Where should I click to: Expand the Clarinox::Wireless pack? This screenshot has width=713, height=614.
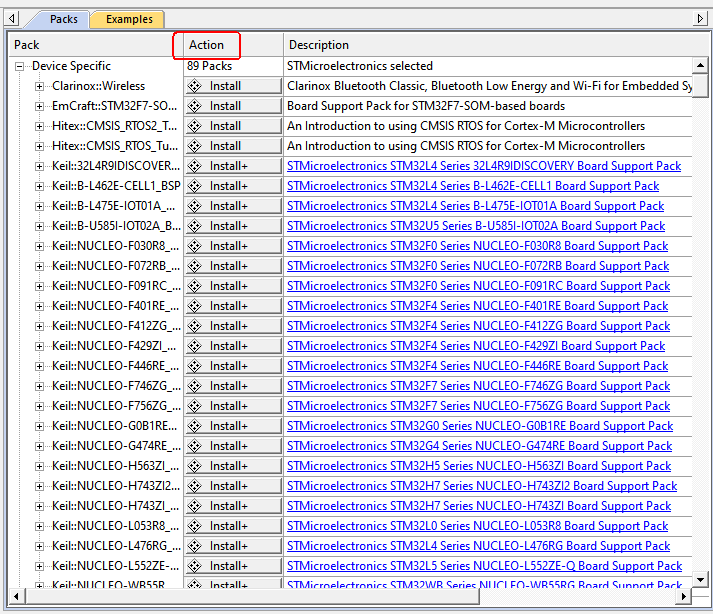coord(40,86)
